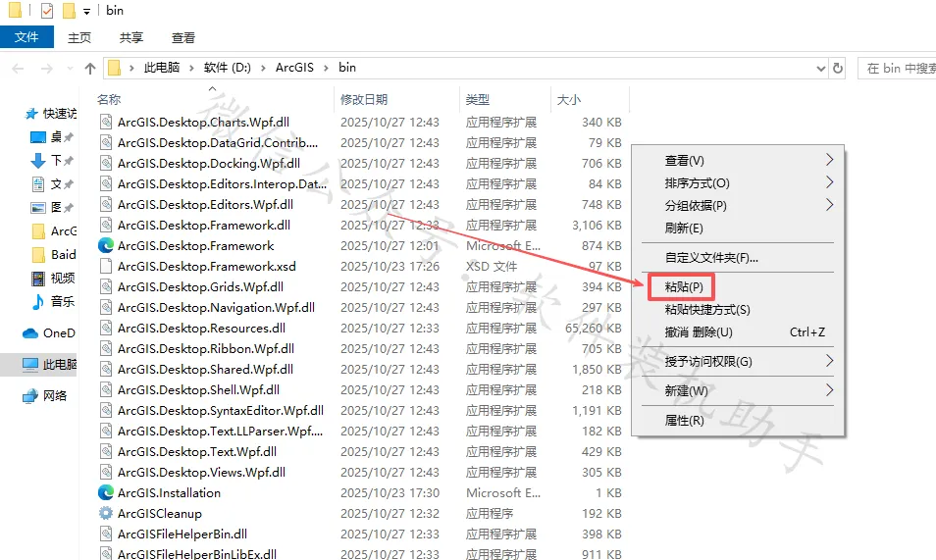Image resolution: width=936 pixels, height=560 pixels.
Task: Select ArcGIS.Desktop.Resources.dll file
Action: coord(202,329)
